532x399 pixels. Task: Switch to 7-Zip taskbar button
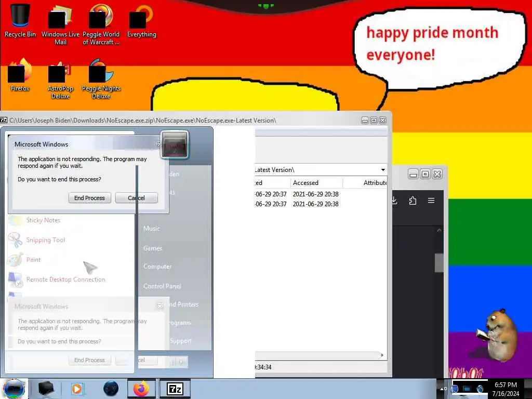(175, 389)
